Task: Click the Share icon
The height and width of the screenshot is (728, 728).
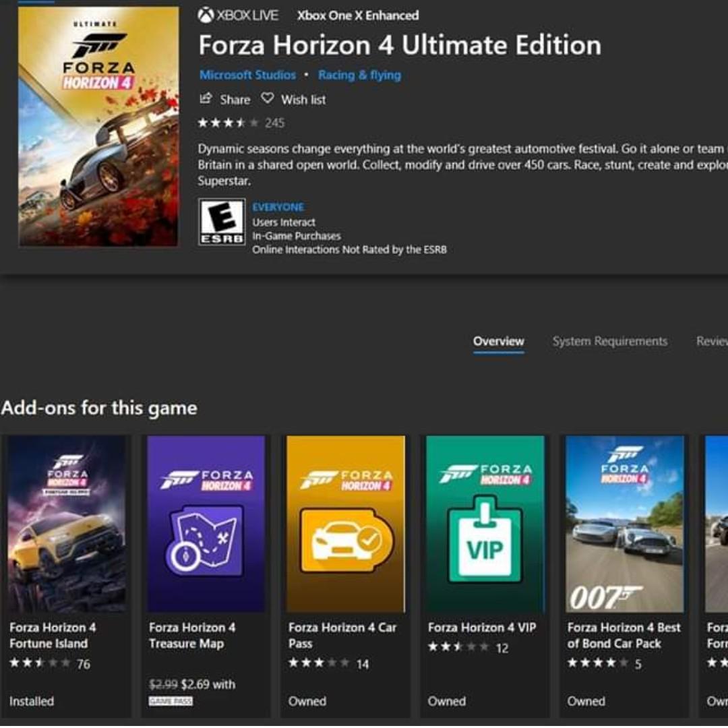Action: click(206, 98)
